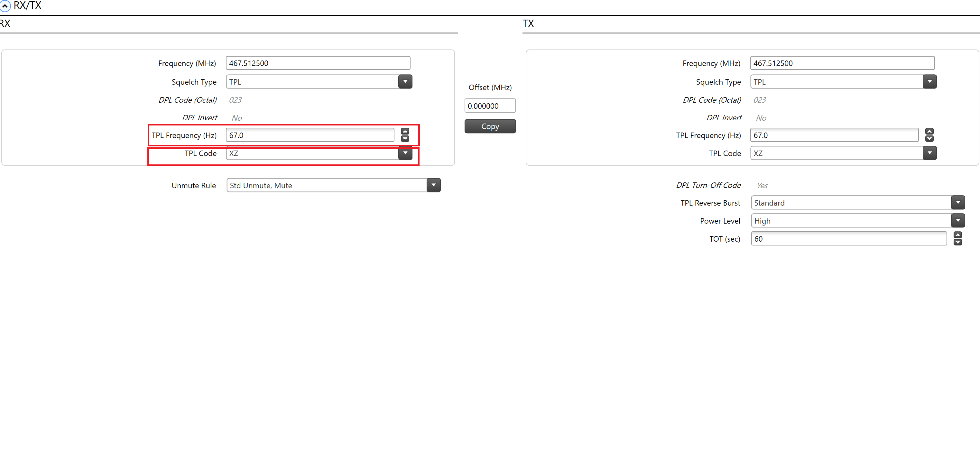Image resolution: width=980 pixels, height=462 pixels.
Task: Click the TPL Reverse Burst label
Action: click(x=710, y=203)
